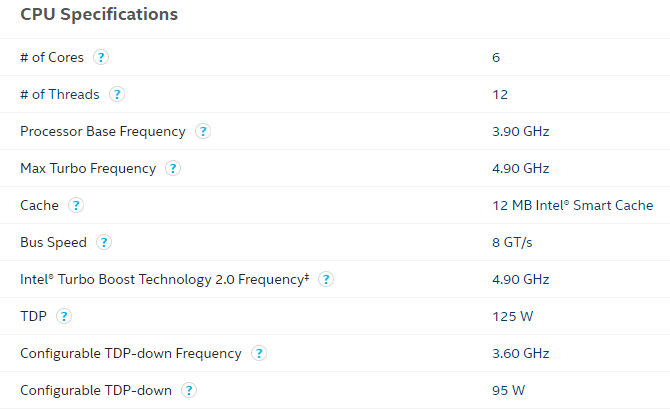Click the help icon for Turbo Boost Technology 2.0 Frequency

point(326,280)
